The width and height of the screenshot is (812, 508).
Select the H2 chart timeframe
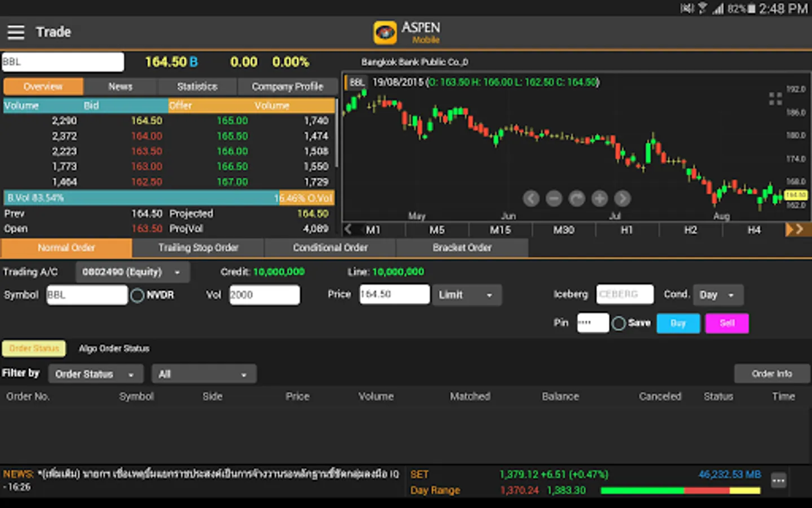(x=691, y=230)
